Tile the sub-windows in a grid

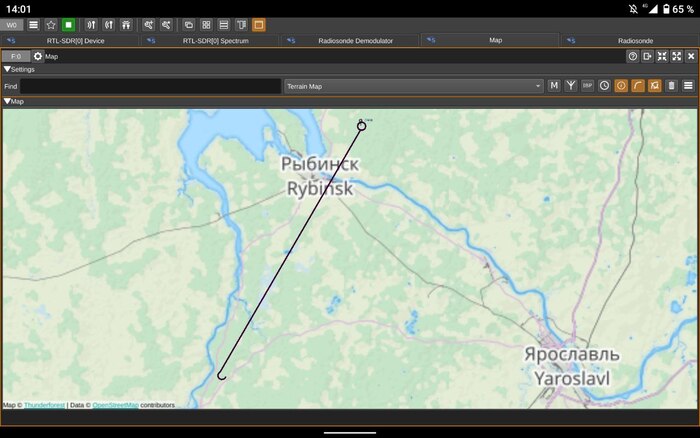pyautogui.click(x=206, y=25)
